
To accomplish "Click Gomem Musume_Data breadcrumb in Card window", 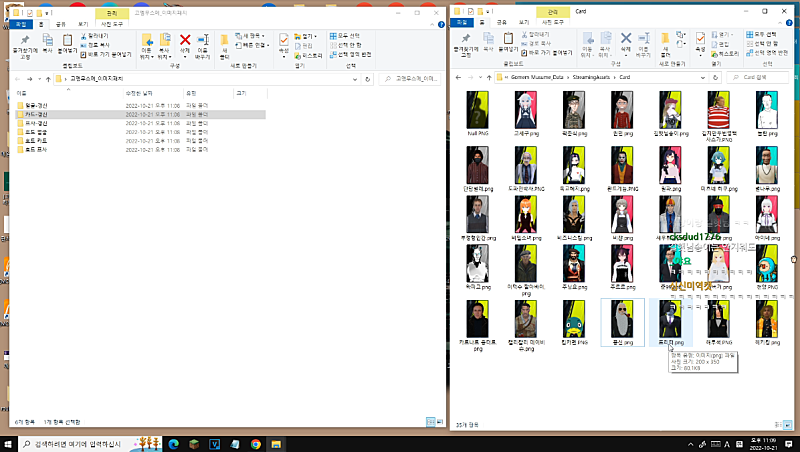I will click(x=537, y=77).
